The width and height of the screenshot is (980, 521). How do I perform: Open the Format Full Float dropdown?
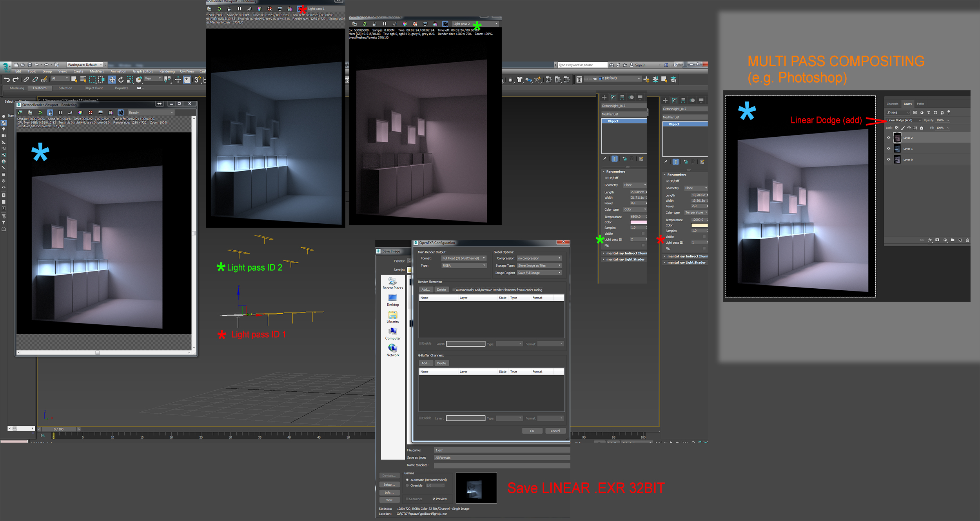click(x=464, y=258)
